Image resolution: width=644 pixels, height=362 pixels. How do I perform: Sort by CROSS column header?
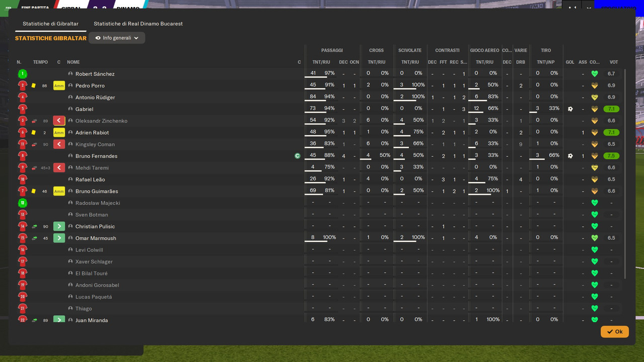click(x=376, y=50)
